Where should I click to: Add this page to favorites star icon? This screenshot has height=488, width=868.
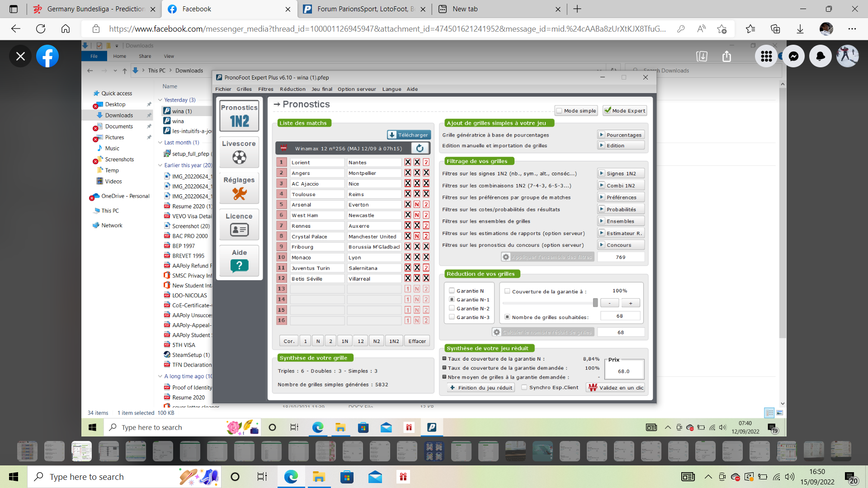click(x=722, y=29)
